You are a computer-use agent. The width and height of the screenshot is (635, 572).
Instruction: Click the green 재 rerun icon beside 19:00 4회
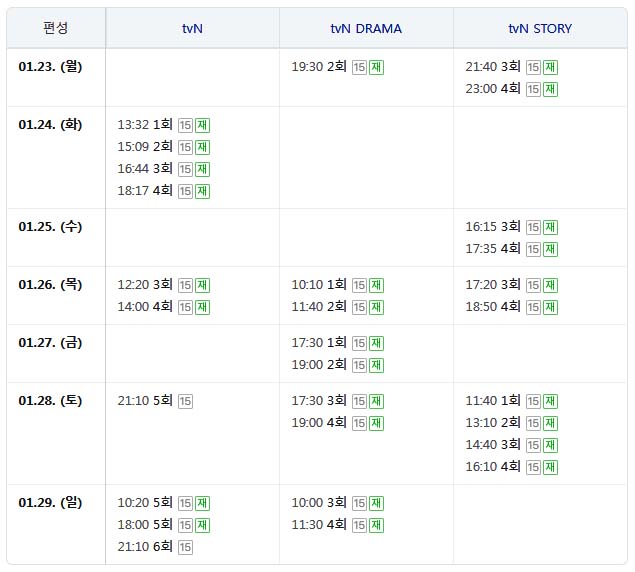tap(376, 423)
